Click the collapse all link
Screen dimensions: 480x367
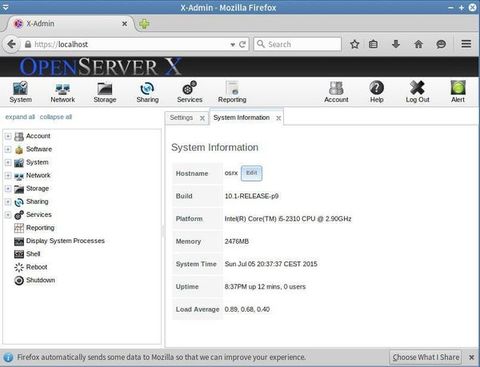(56, 117)
